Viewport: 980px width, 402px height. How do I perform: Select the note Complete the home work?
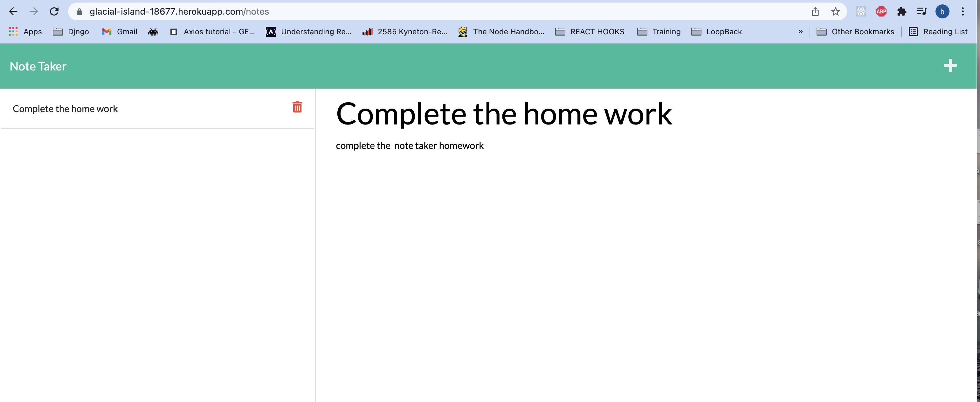tap(65, 109)
